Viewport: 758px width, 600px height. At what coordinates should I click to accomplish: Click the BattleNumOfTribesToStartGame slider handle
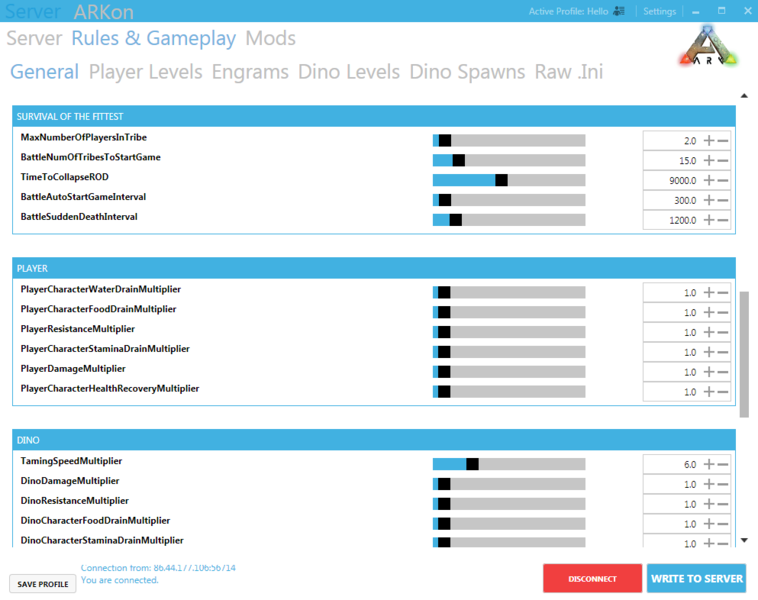(x=458, y=161)
